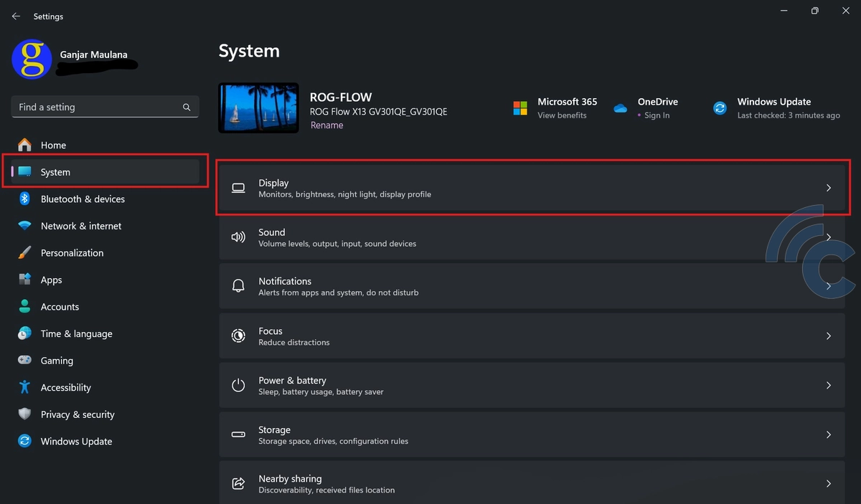Image resolution: width=861 pixels, height=504 pixels.
Task: Open Gaming settings
Action: tap(105, 361)
